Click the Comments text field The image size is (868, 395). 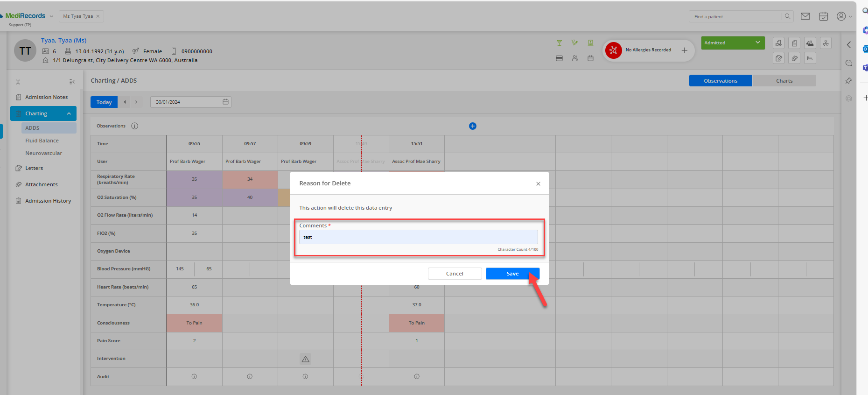pos(418,237)
